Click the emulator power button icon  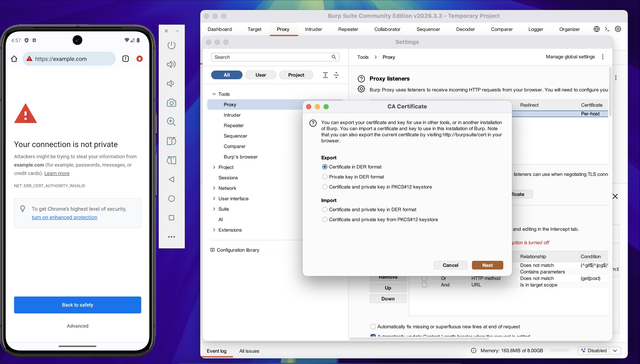point(172,45)
